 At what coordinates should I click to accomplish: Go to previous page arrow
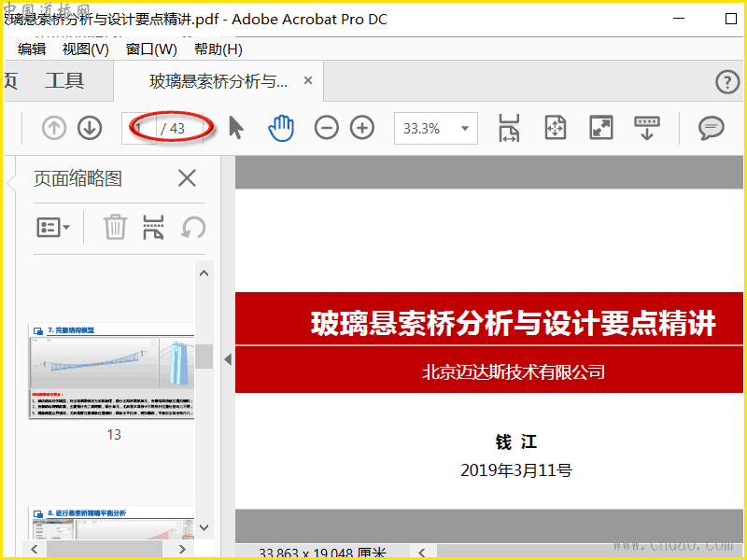[x=54, y=128]
